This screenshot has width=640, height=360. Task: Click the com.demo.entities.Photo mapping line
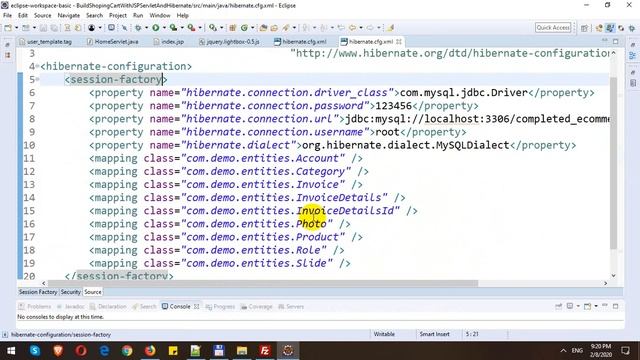(x=220, y=224)
